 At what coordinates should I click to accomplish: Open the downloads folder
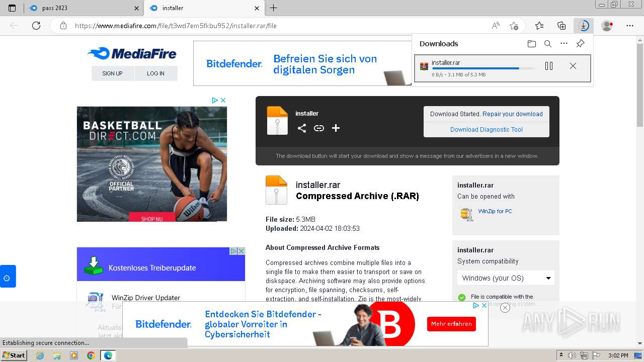click(x=532, y=44)
